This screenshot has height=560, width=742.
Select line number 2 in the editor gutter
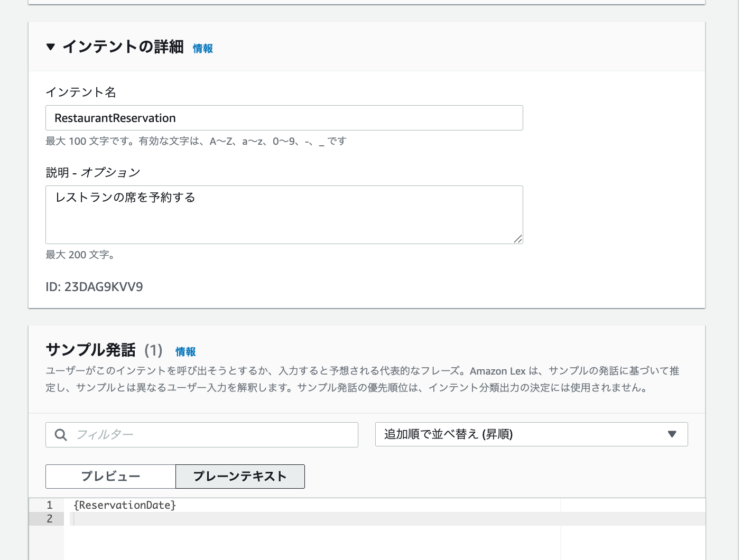point(49,519)
